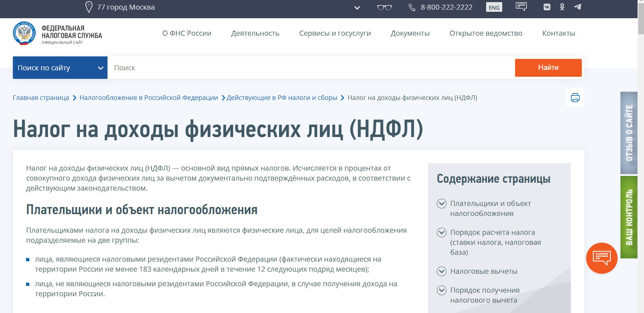Click the Federal Tax Service logo
644x313 pixels.
point(24,34)
